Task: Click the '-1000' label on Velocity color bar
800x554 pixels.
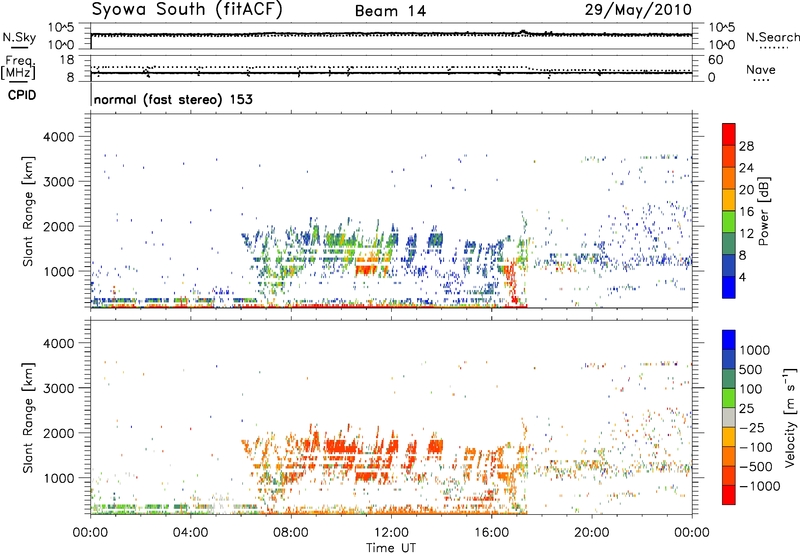Action: [x=759, y=486]
